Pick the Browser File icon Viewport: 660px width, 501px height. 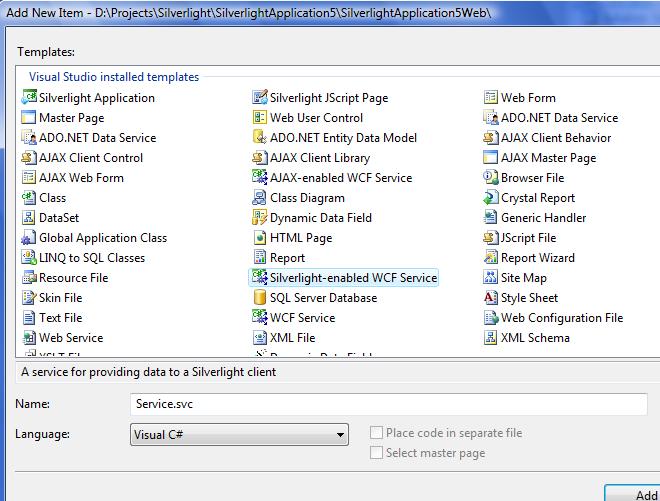(x=491, y=178)
